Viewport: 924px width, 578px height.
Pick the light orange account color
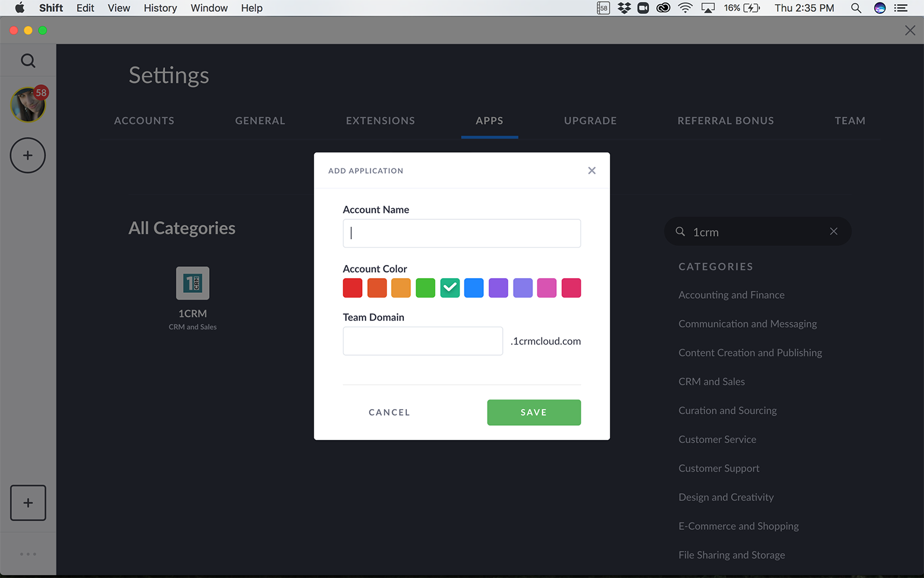tap(401, 288)
